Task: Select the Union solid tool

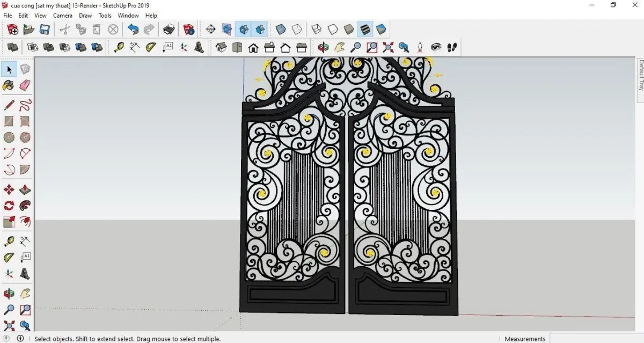Action: coord(49,47)
